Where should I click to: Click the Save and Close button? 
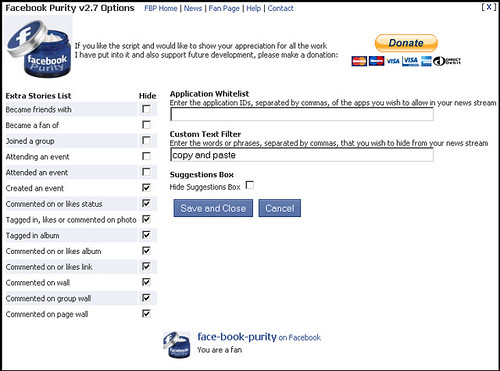coord(213,208)
